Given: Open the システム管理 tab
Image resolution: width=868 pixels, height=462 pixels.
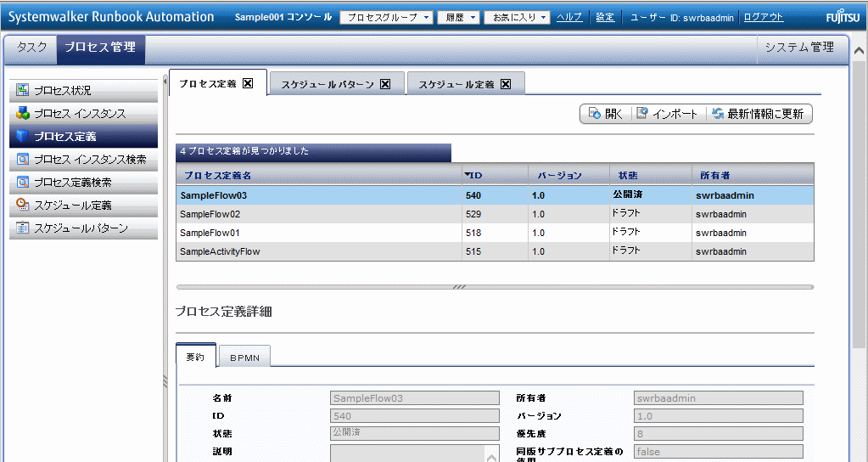Looking at the screenshot, I should [799, 47].
